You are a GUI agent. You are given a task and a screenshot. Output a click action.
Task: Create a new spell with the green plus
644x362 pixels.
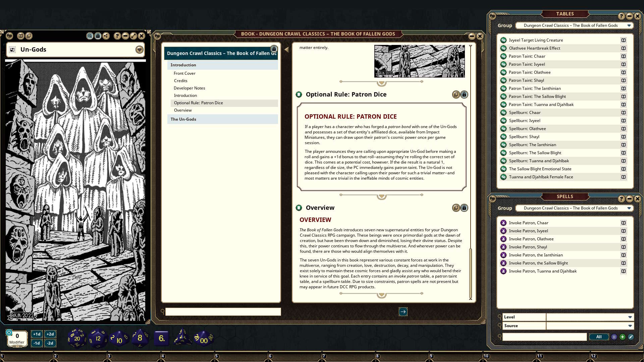(x=623, y=337)
